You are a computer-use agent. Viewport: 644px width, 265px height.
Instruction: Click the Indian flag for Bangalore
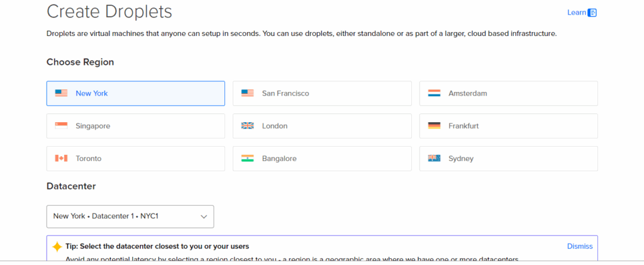(247, 159)
